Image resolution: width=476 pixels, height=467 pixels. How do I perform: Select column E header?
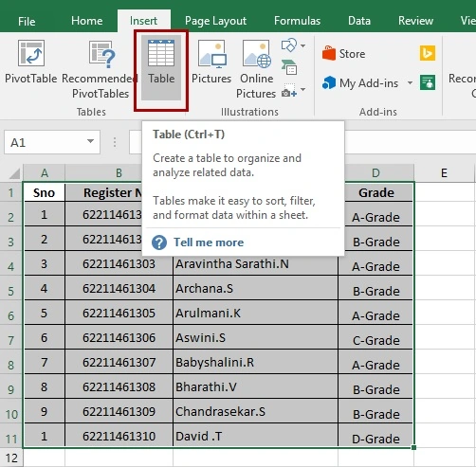click(x=444, y=172)
